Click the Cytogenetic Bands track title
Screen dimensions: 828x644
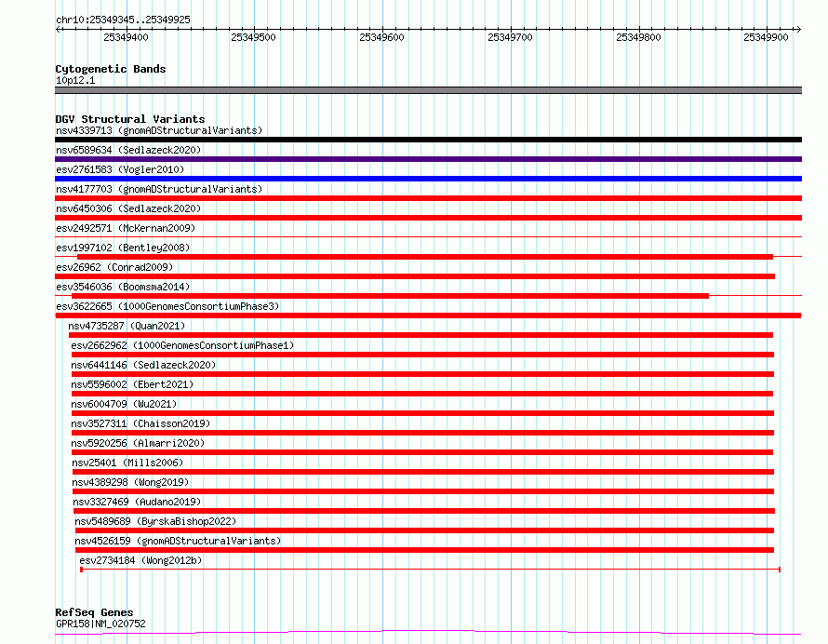[111, 69]
